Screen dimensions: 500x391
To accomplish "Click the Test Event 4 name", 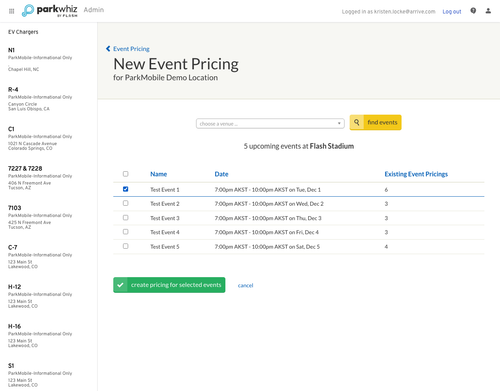I will [165, 232].
